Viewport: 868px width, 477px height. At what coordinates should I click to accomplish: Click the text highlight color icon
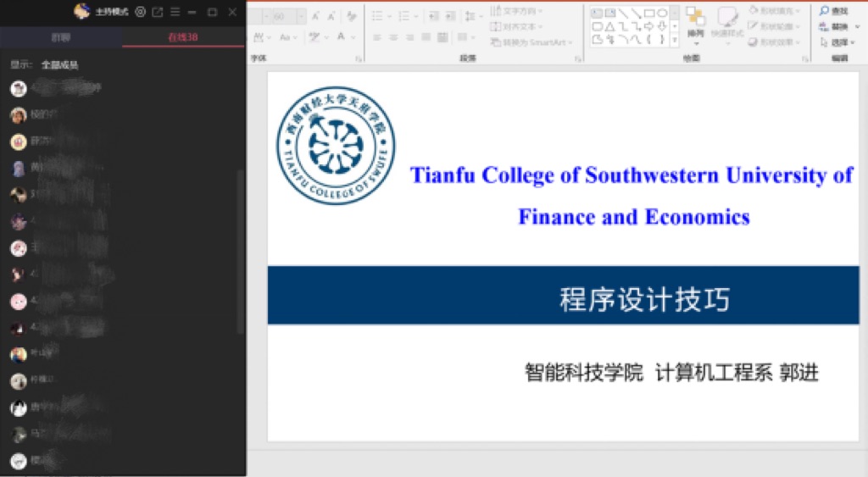pyautogui.click(x=314, y=37)
